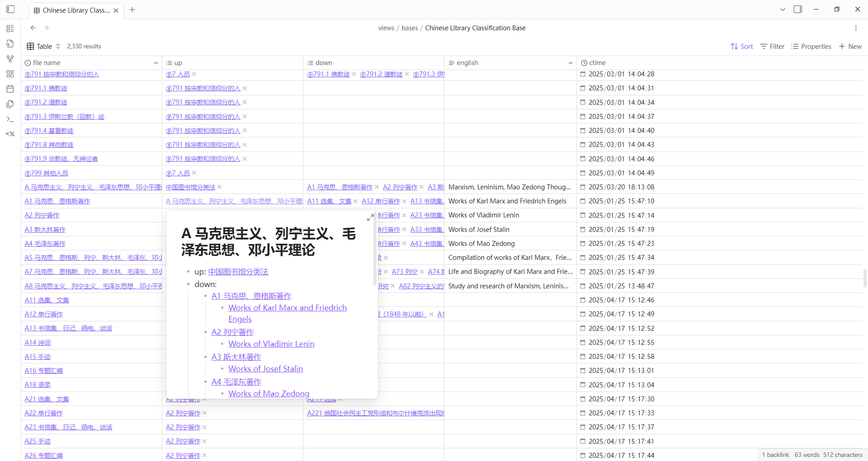Open the three-dot more options menu
The image size is (868, 461).
tap(856, 28)
